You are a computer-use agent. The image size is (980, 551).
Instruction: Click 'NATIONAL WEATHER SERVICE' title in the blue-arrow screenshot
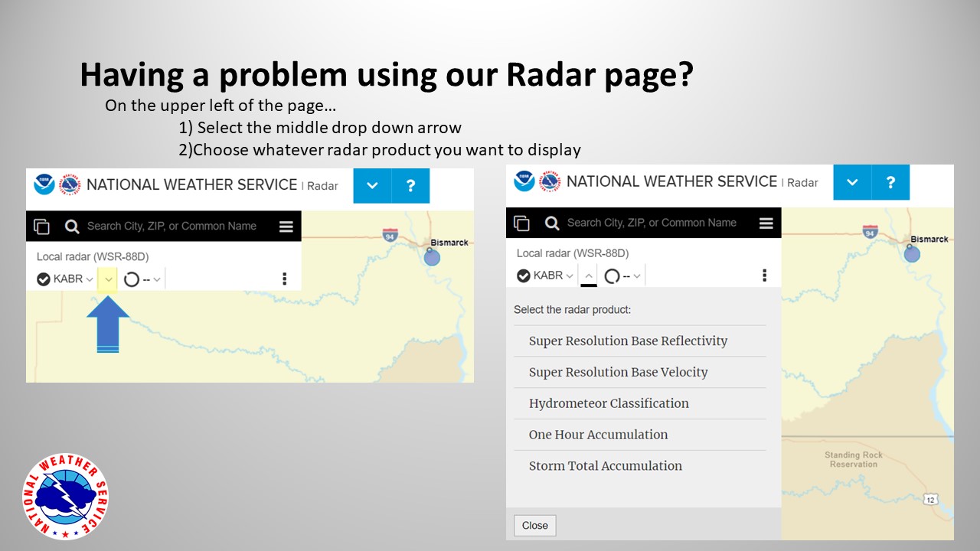tap(192, 184)
